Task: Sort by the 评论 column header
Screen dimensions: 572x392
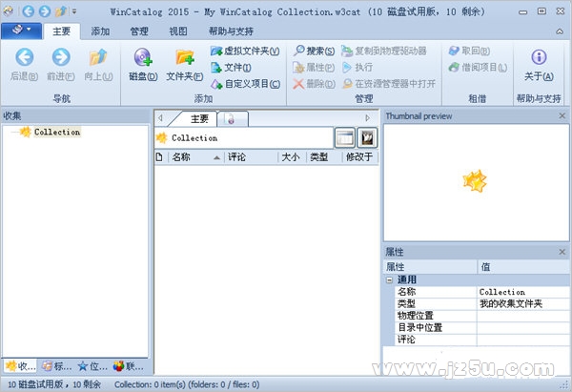Action: point(252,157)
